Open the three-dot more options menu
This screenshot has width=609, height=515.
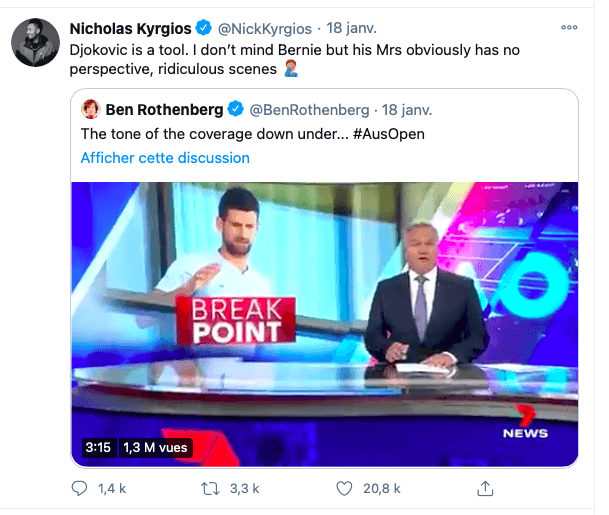(569, 27)
